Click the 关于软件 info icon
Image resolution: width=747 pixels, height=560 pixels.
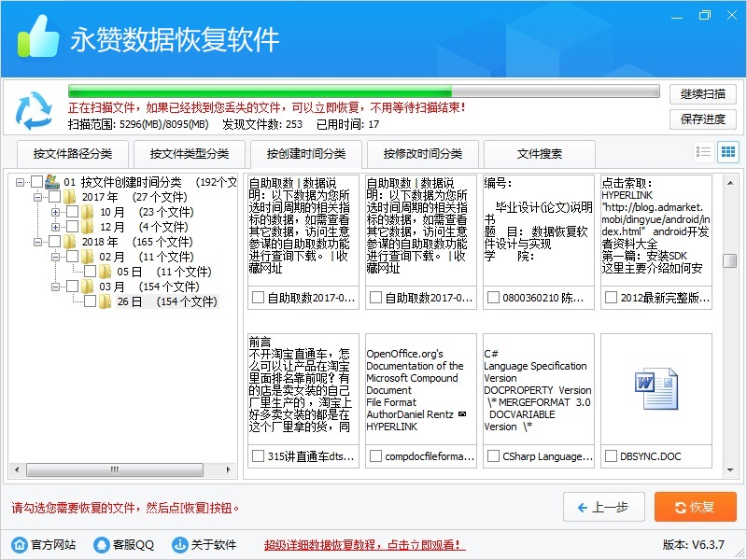[180, 545]
